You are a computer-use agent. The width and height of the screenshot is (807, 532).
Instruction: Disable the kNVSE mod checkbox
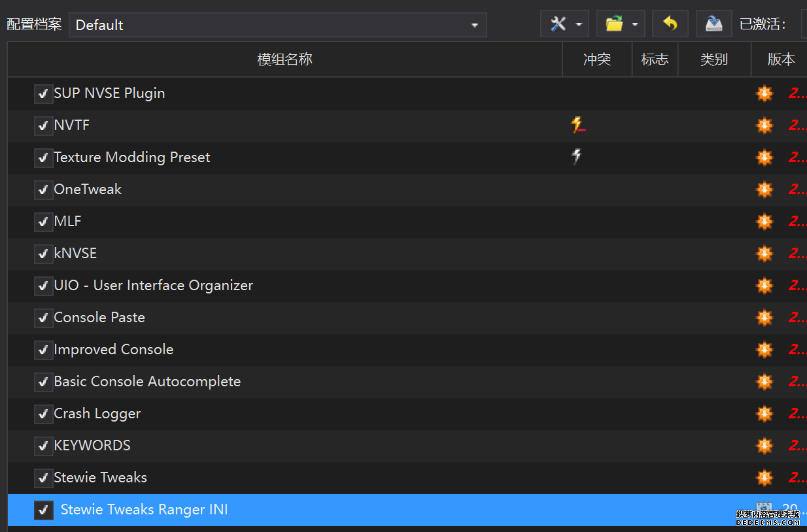click(x=43, y=254)
